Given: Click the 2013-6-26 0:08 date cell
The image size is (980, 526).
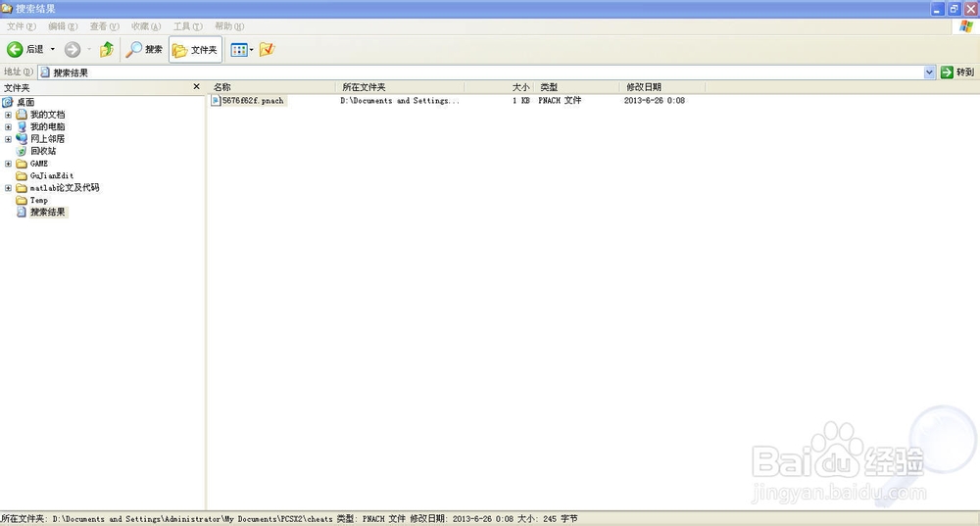Looking at the screenshot, I should (655, 101).
